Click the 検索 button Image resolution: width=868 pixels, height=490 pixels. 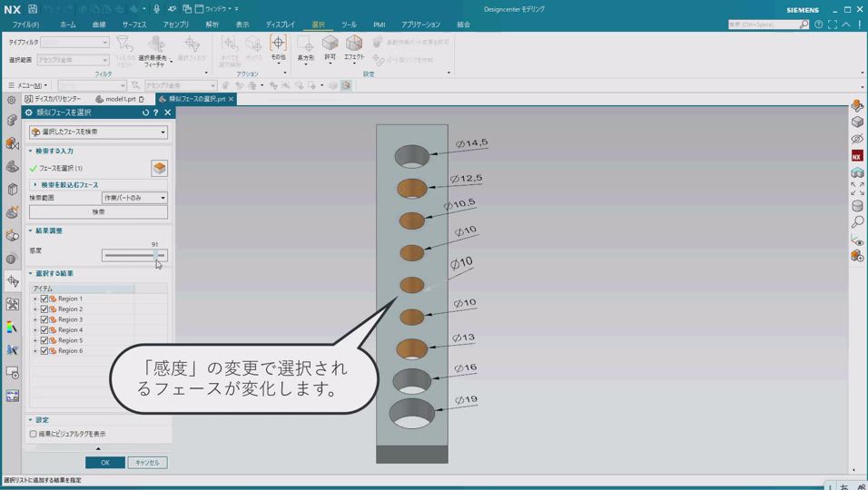tap(99, 211)
